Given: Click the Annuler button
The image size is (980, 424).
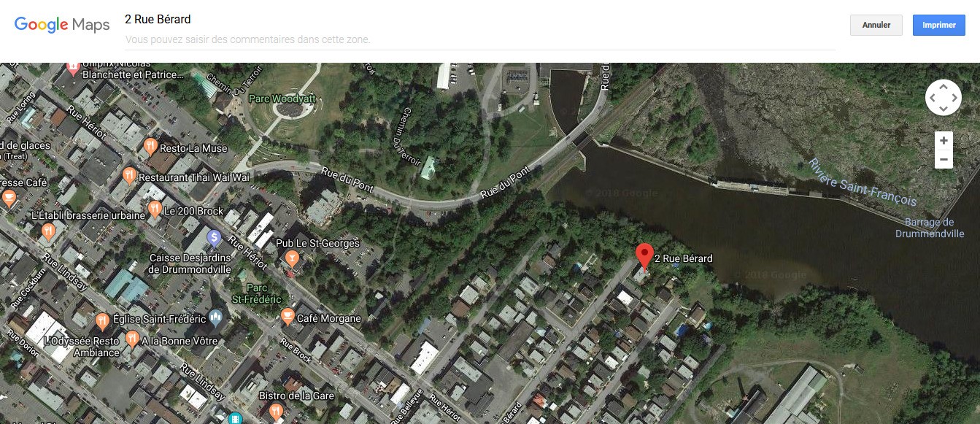Looking at the screenshot, I should [876, 25].
